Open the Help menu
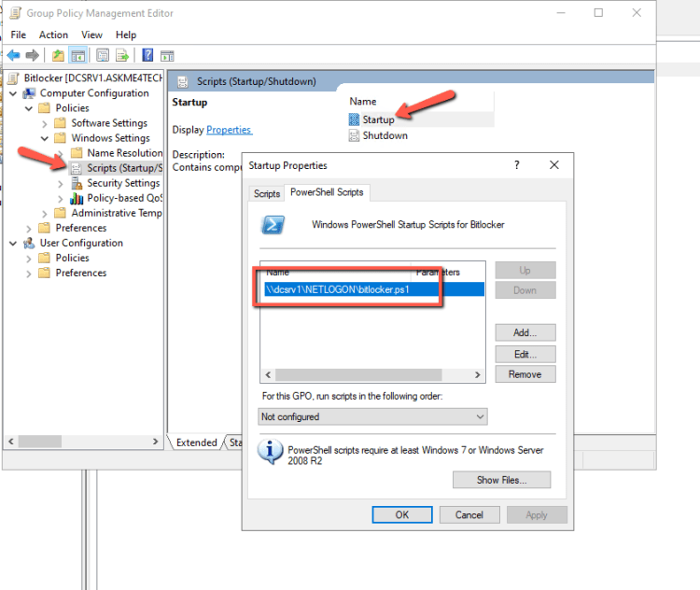The image size is (700, 590). (126, 35)
